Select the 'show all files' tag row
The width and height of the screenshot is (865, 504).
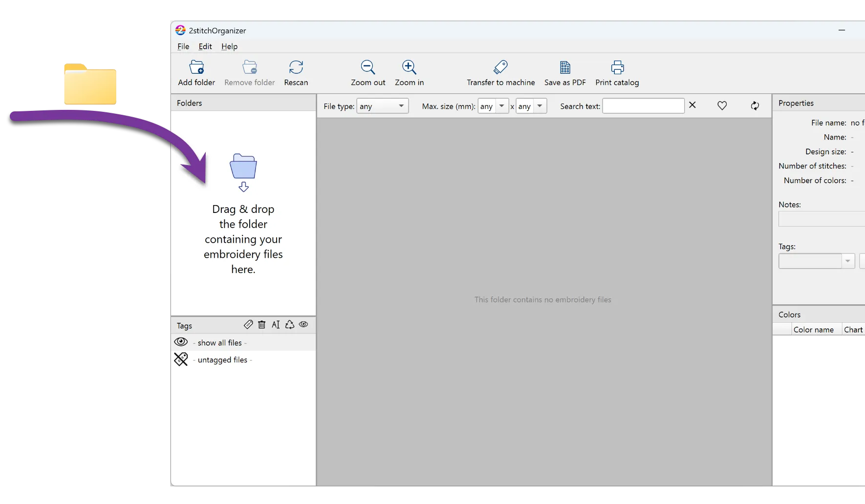click(x=243, y=342)
